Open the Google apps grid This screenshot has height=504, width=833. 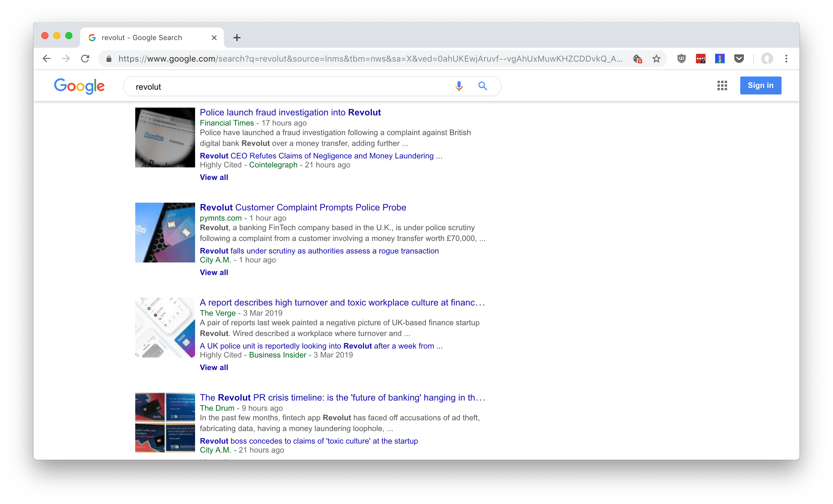click(x=722, y=86)
